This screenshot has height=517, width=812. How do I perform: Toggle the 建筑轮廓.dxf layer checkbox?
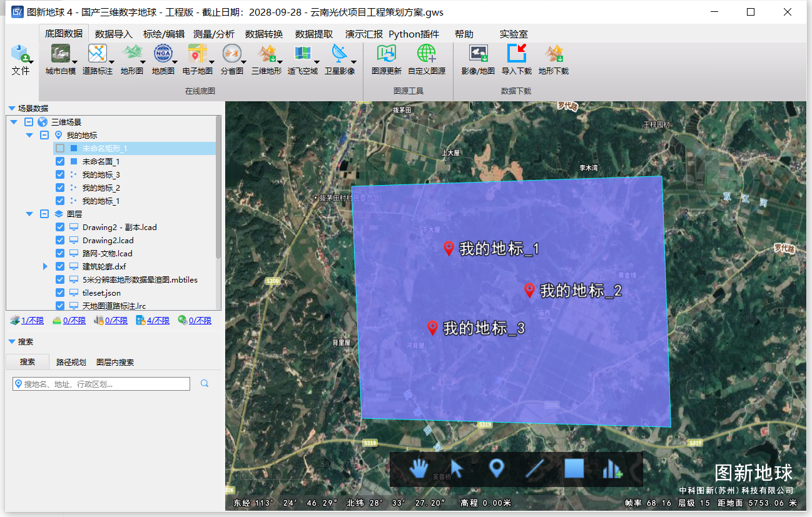coord(60,266)
